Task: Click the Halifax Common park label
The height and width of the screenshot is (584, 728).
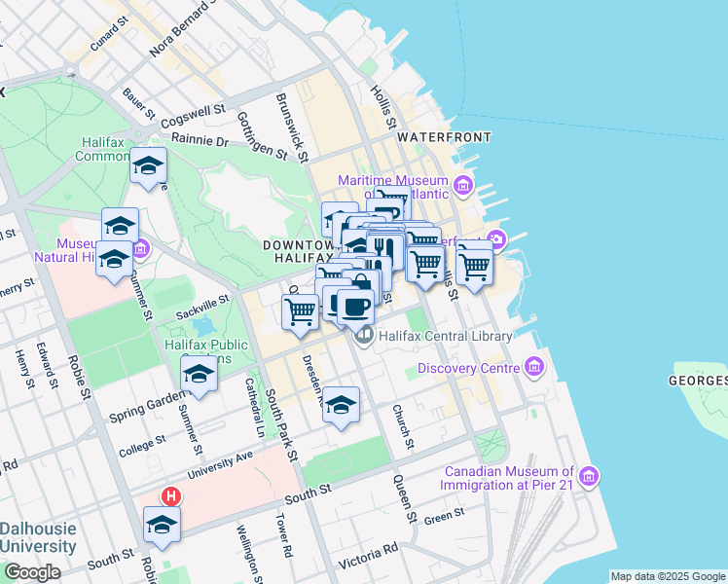Action: (102, 149)
